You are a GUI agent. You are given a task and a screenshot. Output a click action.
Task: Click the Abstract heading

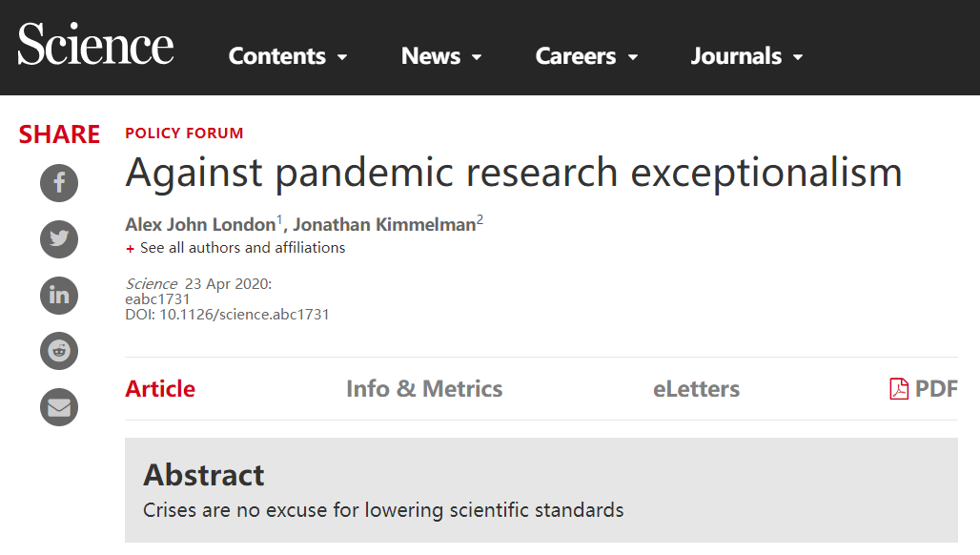(x=204, y=475)
